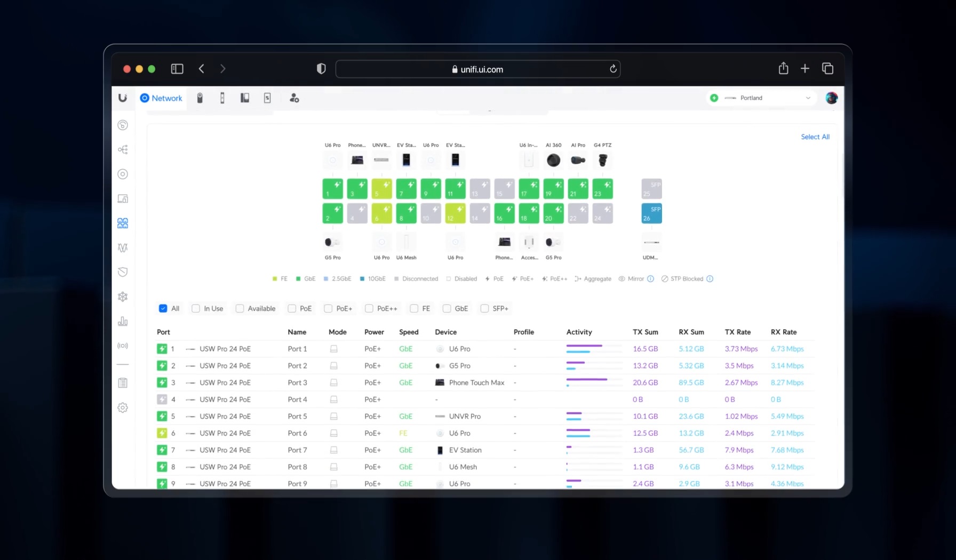Check the PoE filter checkbox

point(292,309)
